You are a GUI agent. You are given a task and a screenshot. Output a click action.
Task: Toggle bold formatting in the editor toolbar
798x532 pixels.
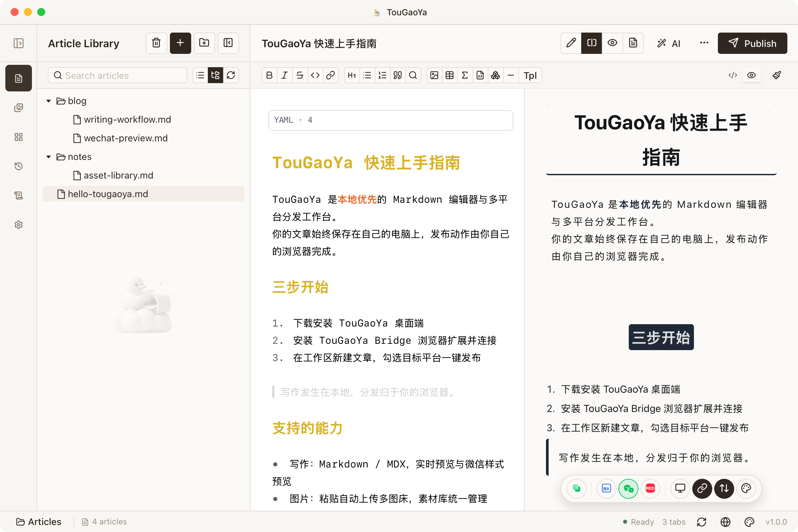click(269, 75)
